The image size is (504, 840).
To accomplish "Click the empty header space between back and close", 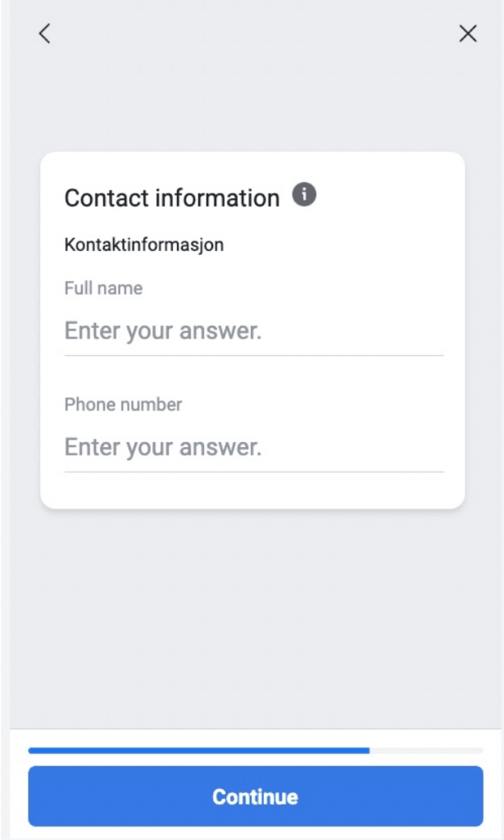I will click(252, 34).
